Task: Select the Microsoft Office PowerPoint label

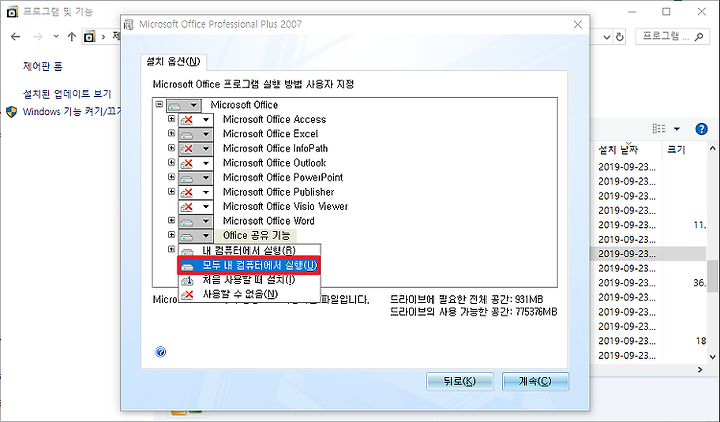Action: coord(283,178)
